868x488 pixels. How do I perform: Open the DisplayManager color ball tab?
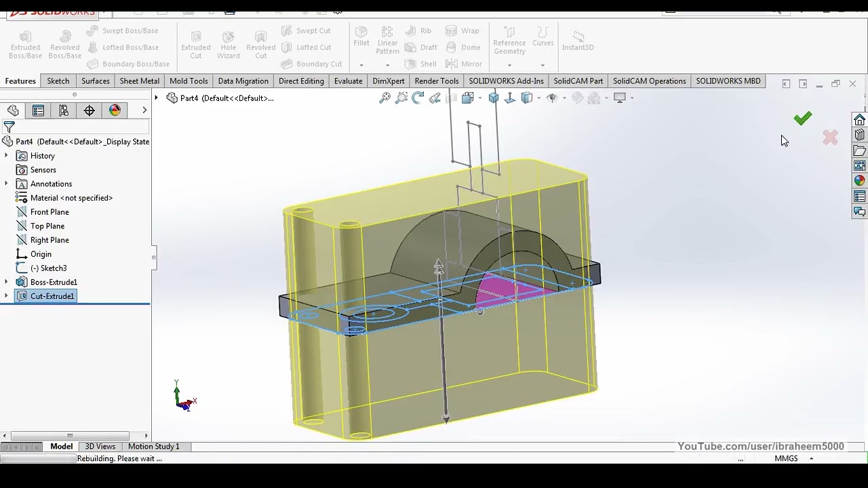pos(115,110)
